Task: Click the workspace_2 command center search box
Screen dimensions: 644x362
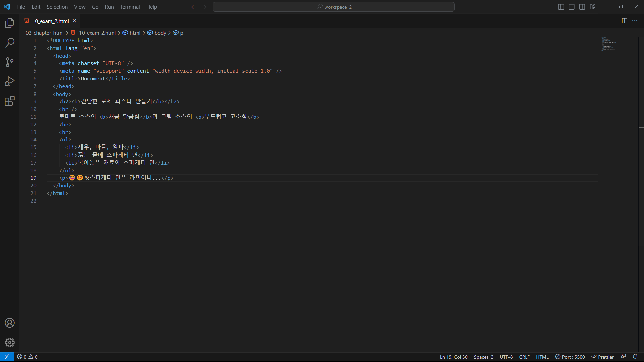Action: (x=334, y=7)
